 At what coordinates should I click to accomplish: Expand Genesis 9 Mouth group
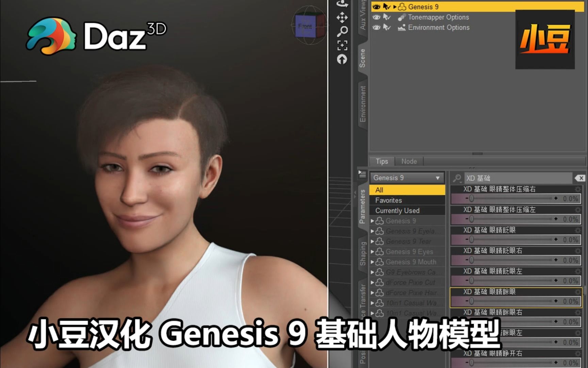click(x=372, y=262)
